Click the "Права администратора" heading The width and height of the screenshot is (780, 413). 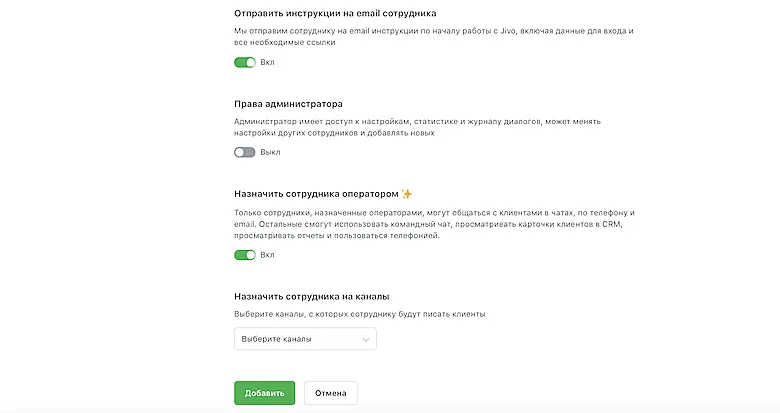(288, 103)
